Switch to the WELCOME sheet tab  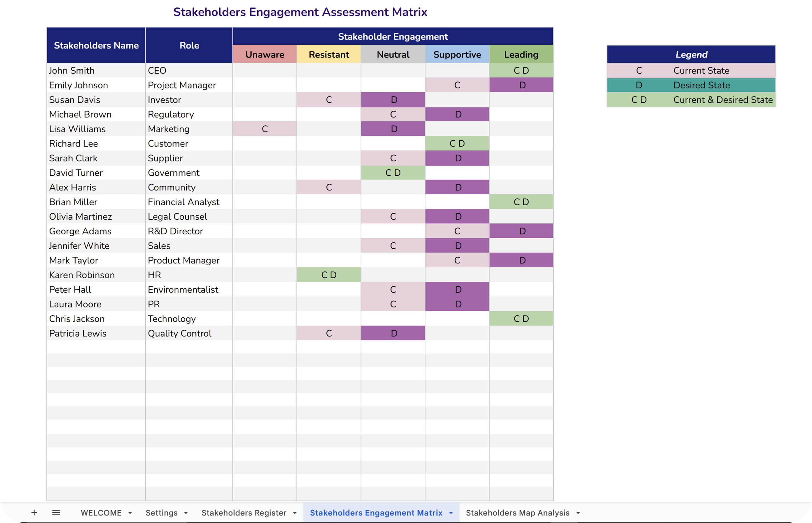click(101, 512)
